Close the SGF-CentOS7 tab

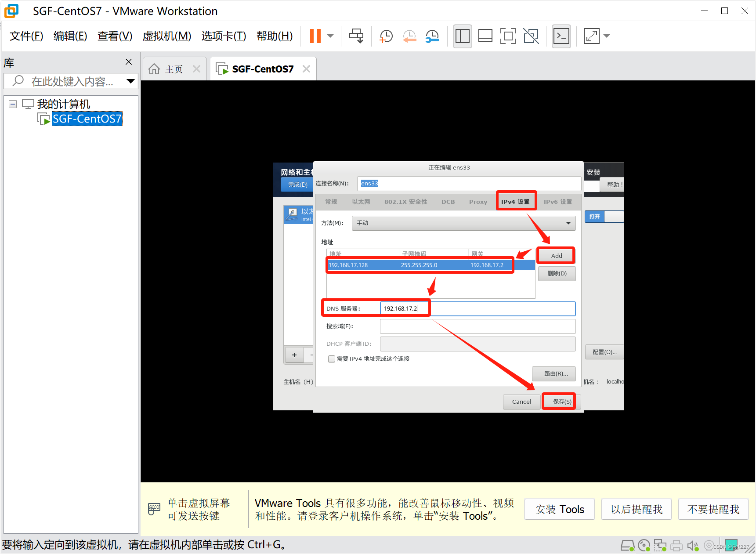[306, 69]
